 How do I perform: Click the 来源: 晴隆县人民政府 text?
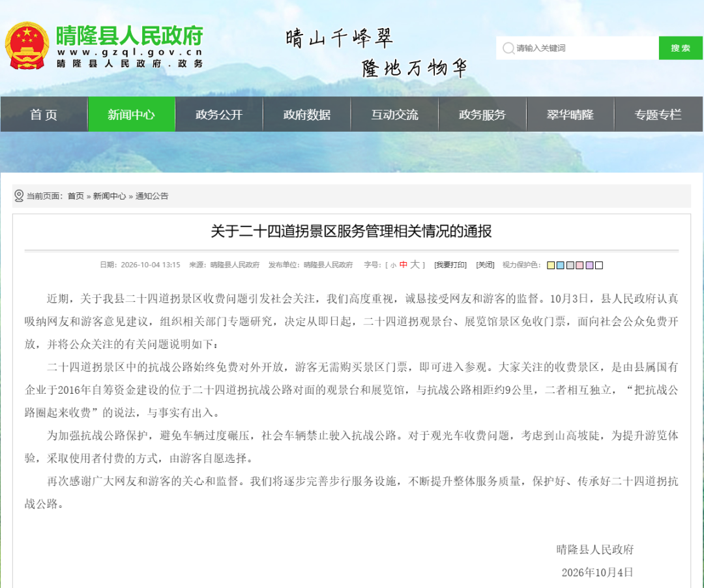224,265
